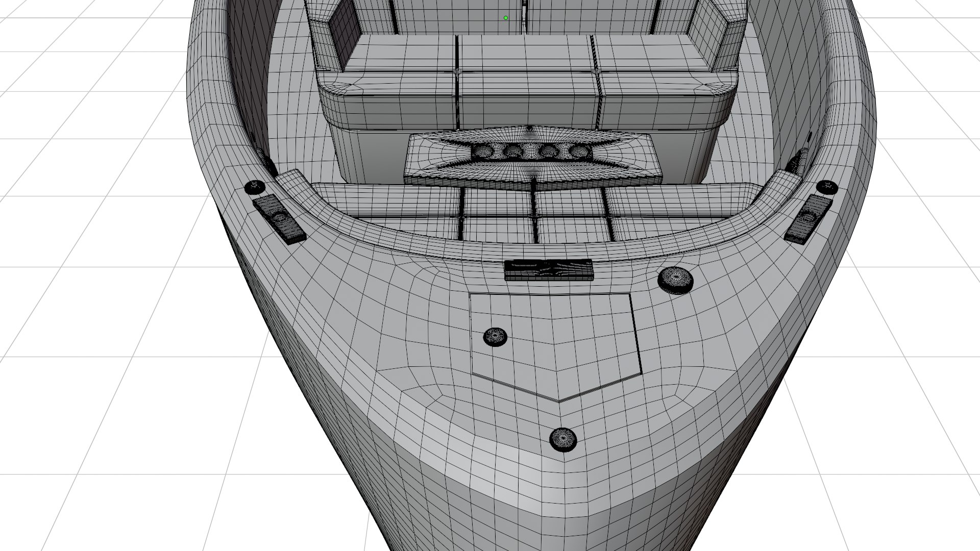980x551 pixels.
Task: Select the bow deck hatch panel
Action: click(x=555, y=346)
